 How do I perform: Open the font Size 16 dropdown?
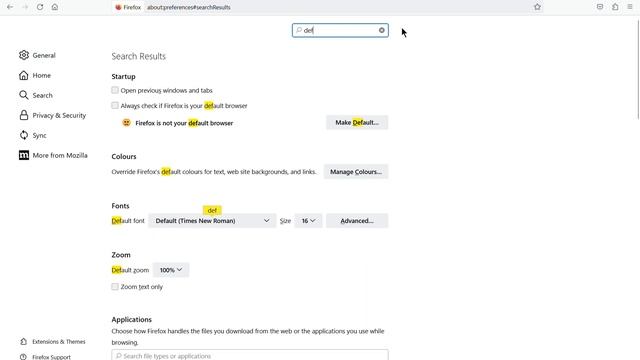coord(308,221)
